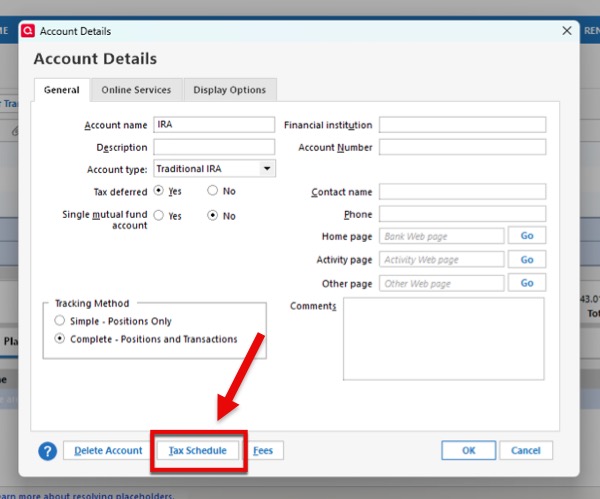Screen dimensions: 600x499
Task: Click Go next to Other page
Action: point(527,283)
